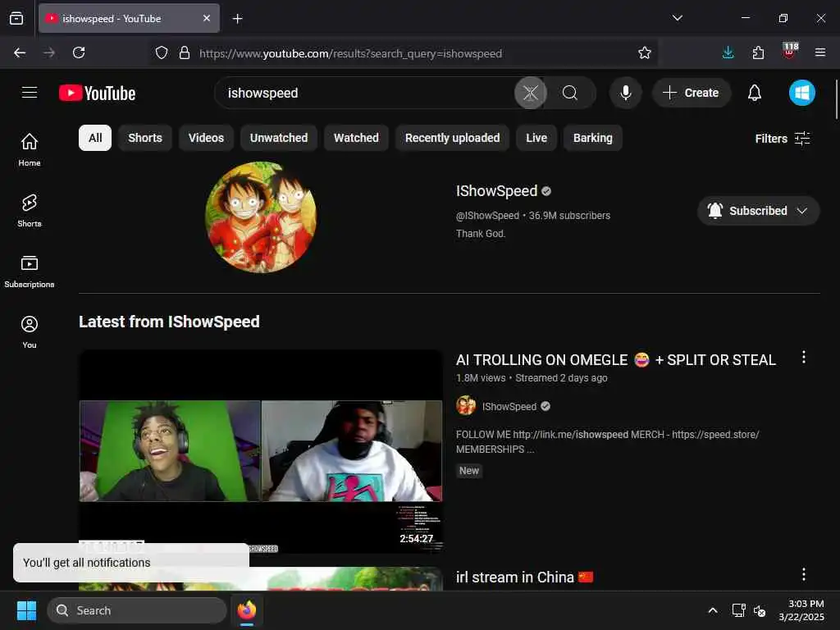
Task: Open IShowSpeed channel avatar
Action: tap(260, 217)
